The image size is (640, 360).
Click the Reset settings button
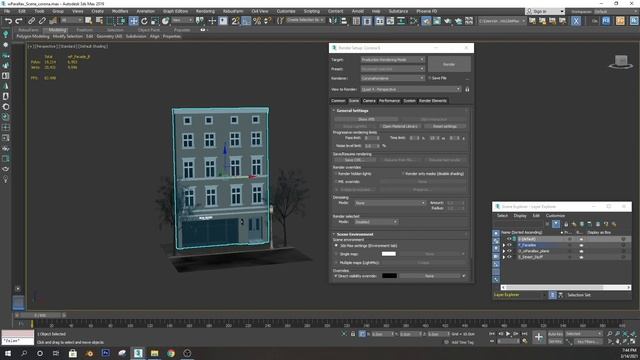click(444, 126)
